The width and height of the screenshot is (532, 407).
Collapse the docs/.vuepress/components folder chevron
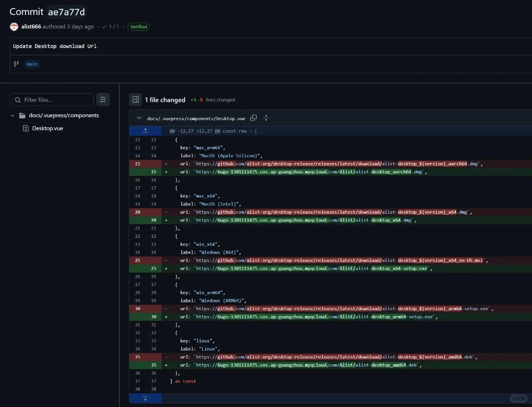(12, 116)
